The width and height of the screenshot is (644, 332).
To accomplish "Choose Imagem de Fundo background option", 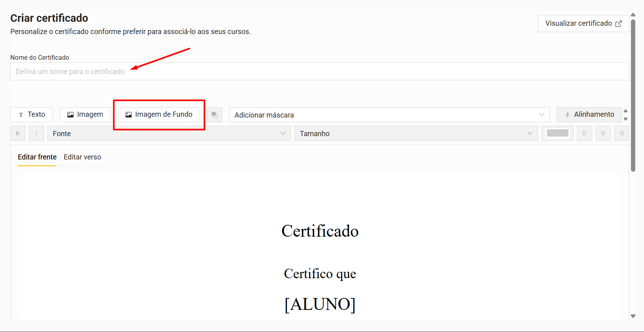I will [x=159, y=114].
